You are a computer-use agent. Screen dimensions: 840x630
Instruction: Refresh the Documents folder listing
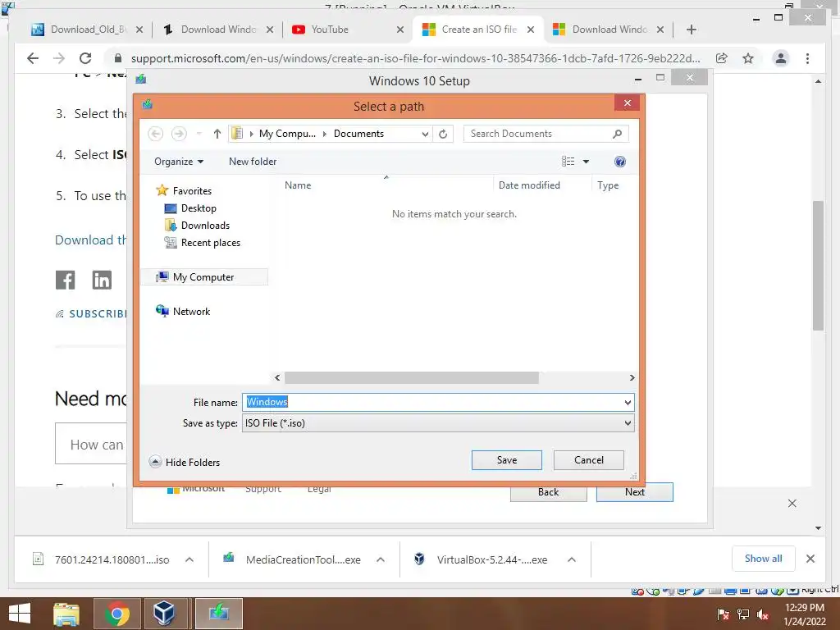point(443,134)
